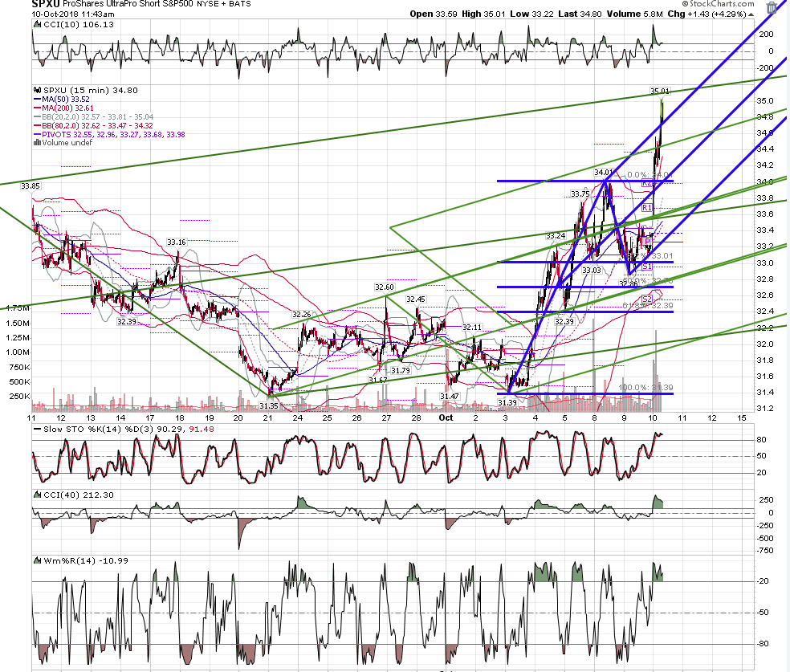Click the Slow STO %K(14) %D(3) label
The image size is (790, 672).
pos(129,430)
